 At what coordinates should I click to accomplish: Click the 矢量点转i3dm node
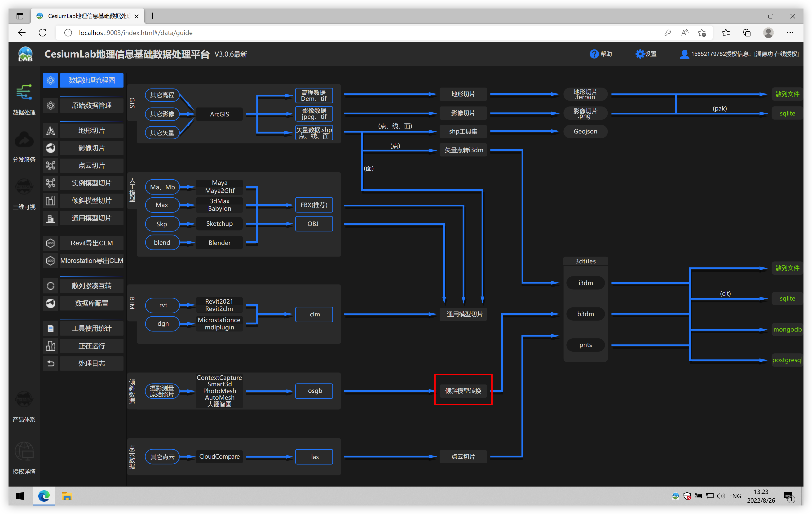pos(464,150)
